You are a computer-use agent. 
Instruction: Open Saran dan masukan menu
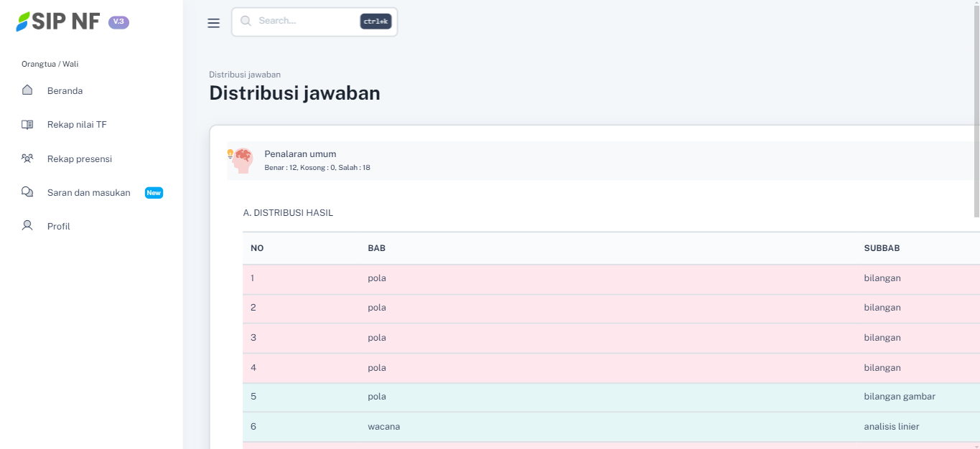coord(88,193)
